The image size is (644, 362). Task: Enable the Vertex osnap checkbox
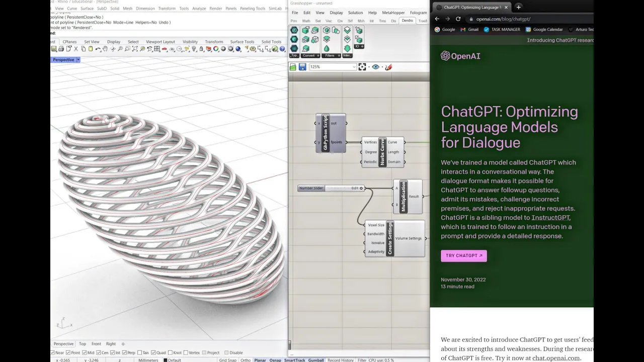point(185,352)
